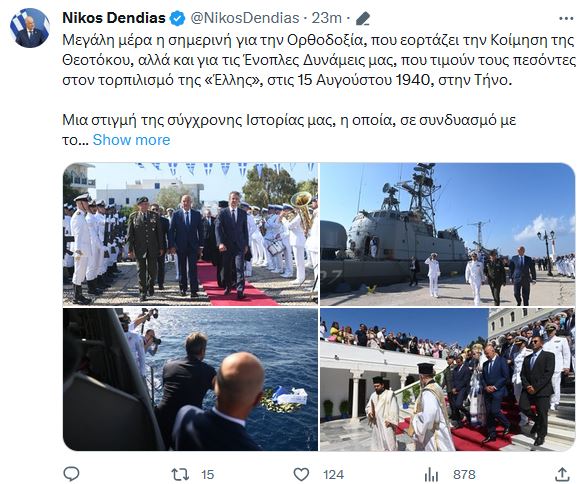Screen dimensions: 577x484
Task: Open the Nikos Dendias display name link
Action: (x=114, y=18)
